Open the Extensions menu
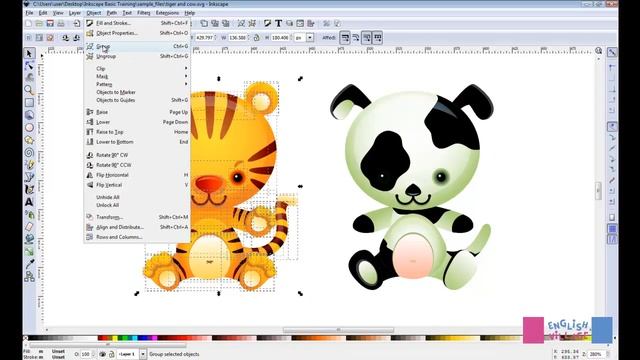 167,13
